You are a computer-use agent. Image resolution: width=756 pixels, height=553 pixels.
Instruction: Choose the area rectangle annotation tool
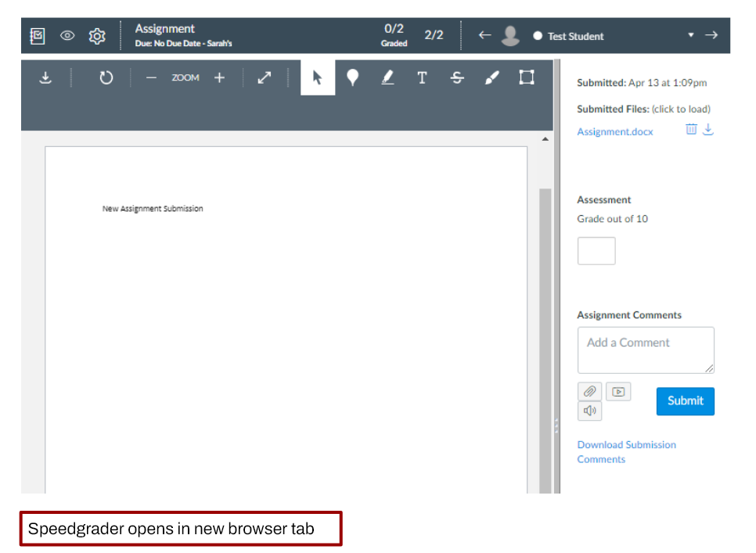click(x=527, y=77)
